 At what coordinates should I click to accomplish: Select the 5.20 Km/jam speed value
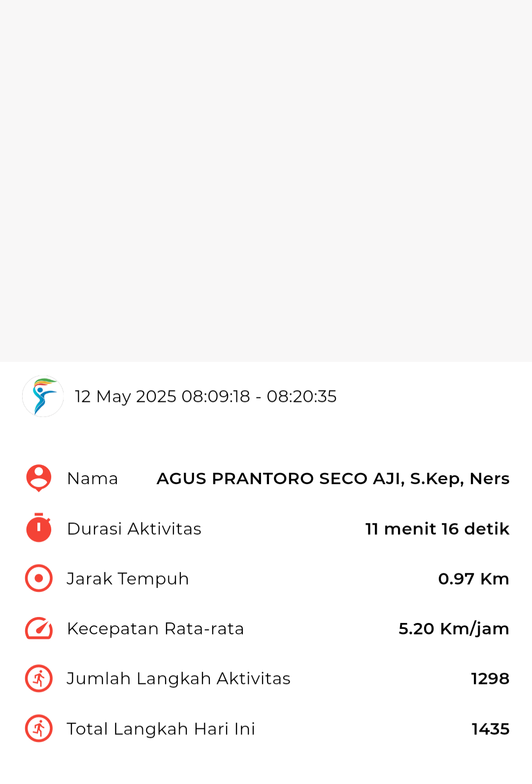(454, 629)
